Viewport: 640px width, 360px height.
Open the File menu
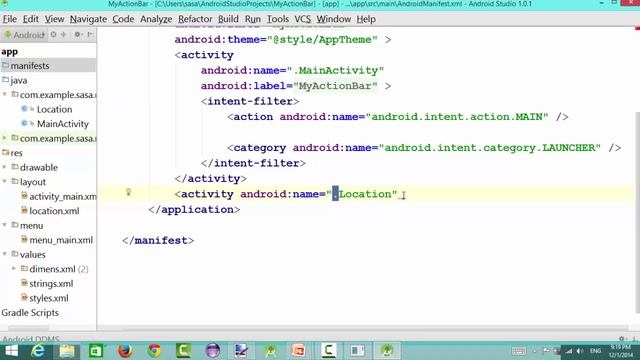point(10,19)
